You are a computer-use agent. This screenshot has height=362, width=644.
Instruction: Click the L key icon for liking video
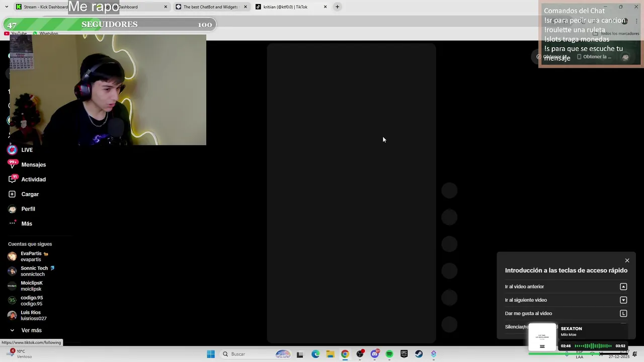click(623, 313)
